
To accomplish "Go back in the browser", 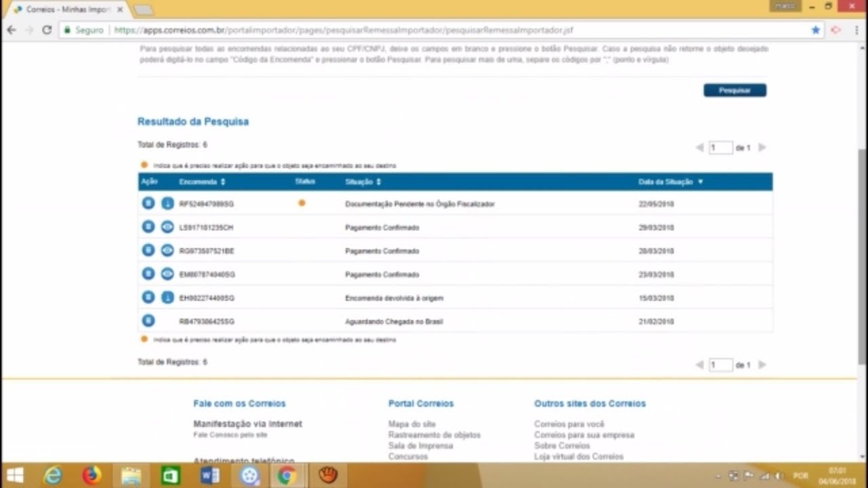I will coord(12,30).
